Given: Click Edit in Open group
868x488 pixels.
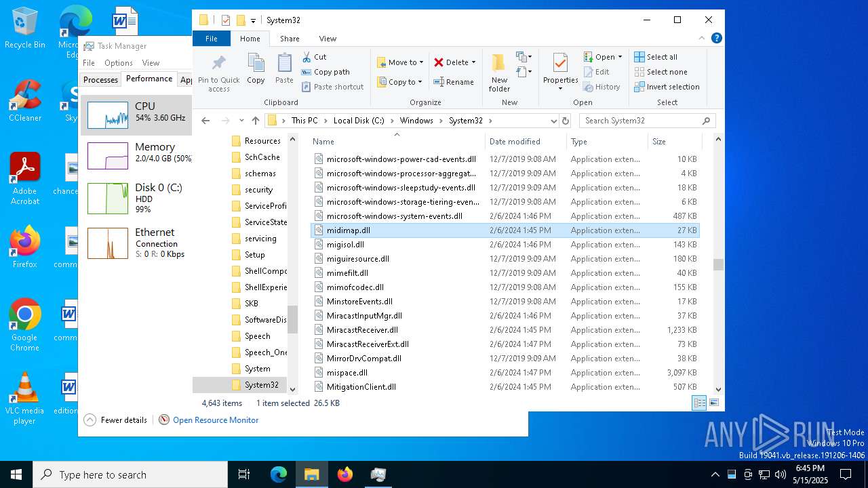Looking at the screenshot, I should [x=596, y=72].
